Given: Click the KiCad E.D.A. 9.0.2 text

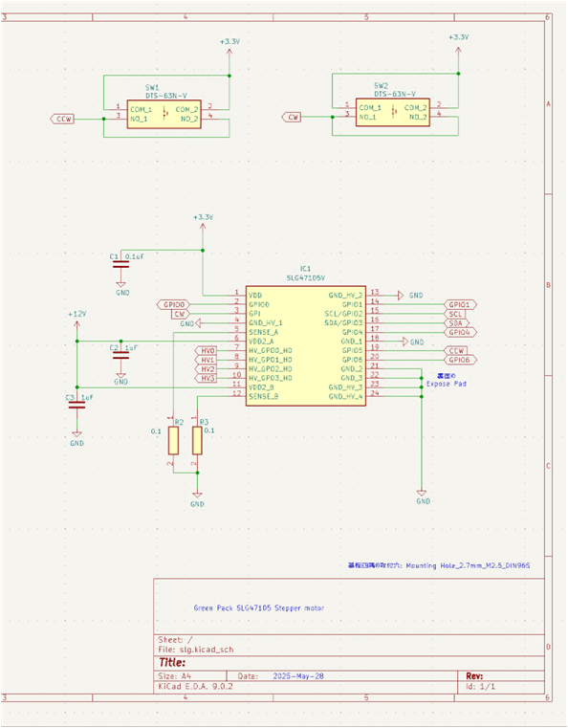Looking at the screenshot, I should (x=195, y=687).
